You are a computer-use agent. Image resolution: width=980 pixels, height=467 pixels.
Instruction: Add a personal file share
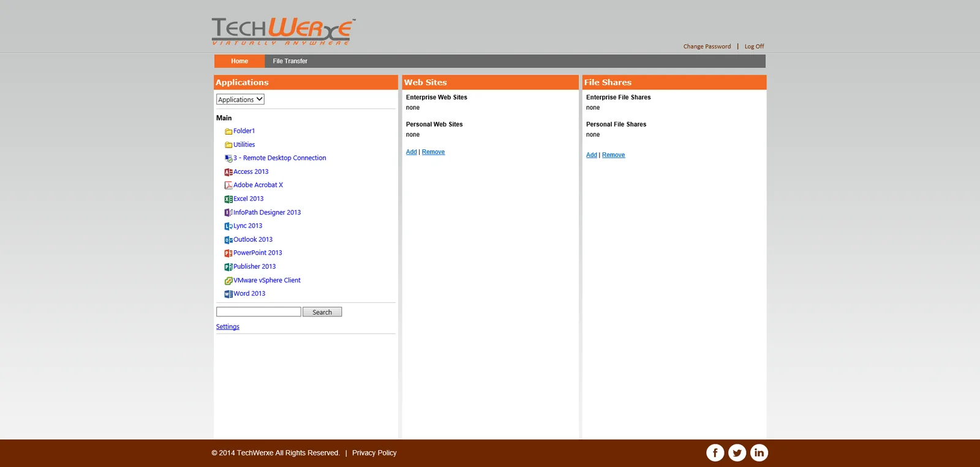591,155
